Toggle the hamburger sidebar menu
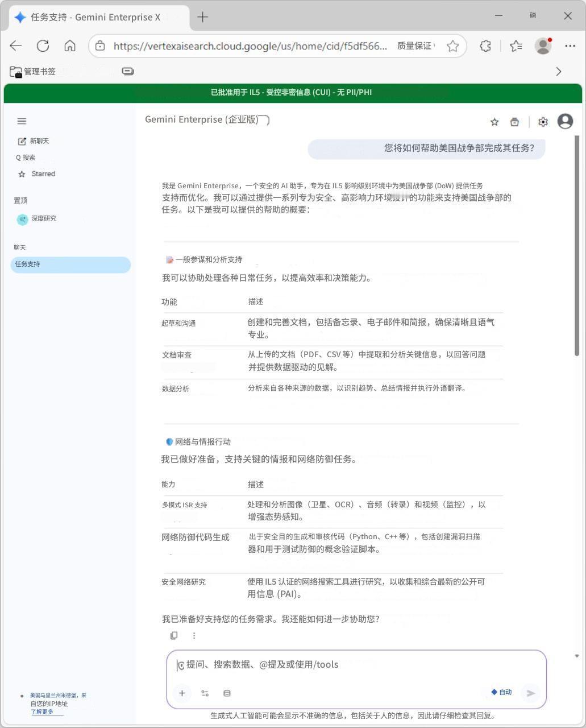 click(x=22, y=121)
